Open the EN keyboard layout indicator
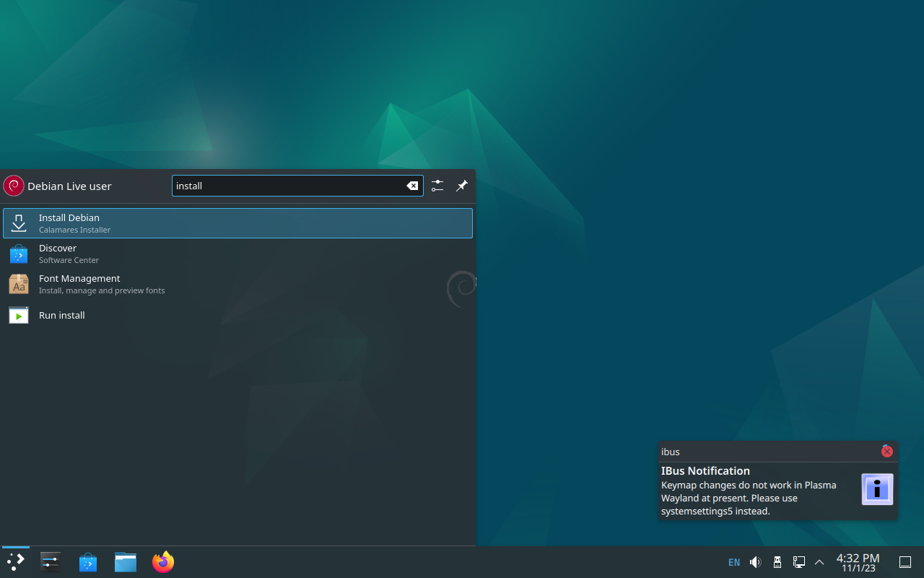 click(x=734, y=562)
